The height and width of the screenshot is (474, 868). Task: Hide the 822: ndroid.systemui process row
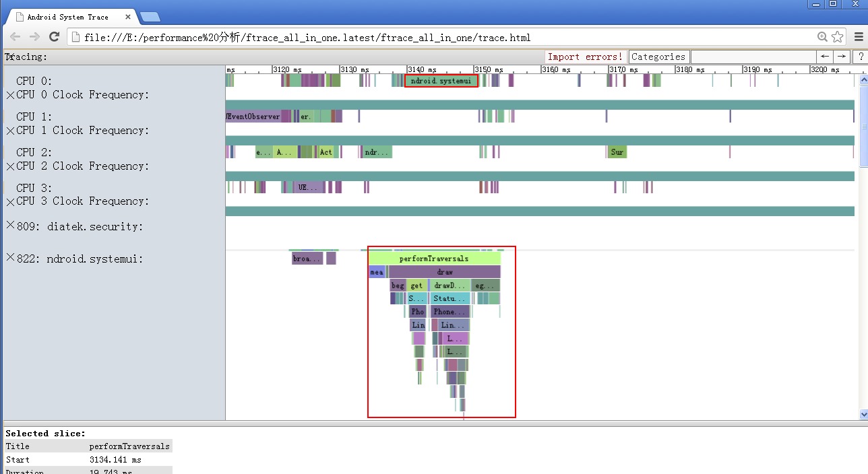(10, 257)
